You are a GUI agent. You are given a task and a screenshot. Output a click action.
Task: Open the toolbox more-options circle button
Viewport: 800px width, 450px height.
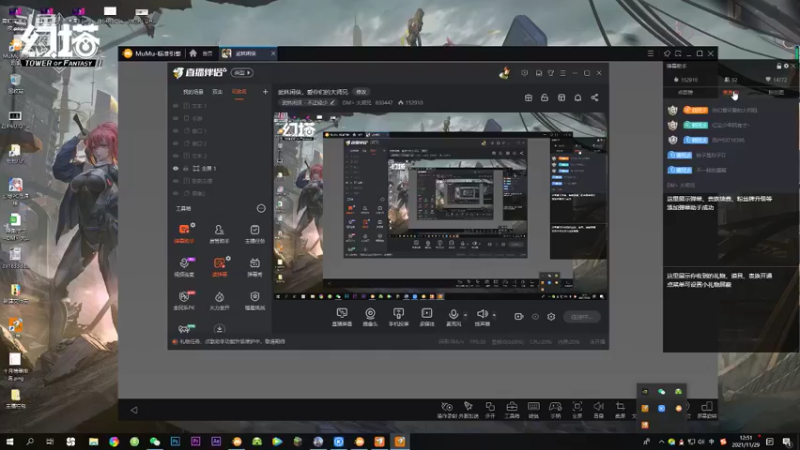click(x=261, y=208)
